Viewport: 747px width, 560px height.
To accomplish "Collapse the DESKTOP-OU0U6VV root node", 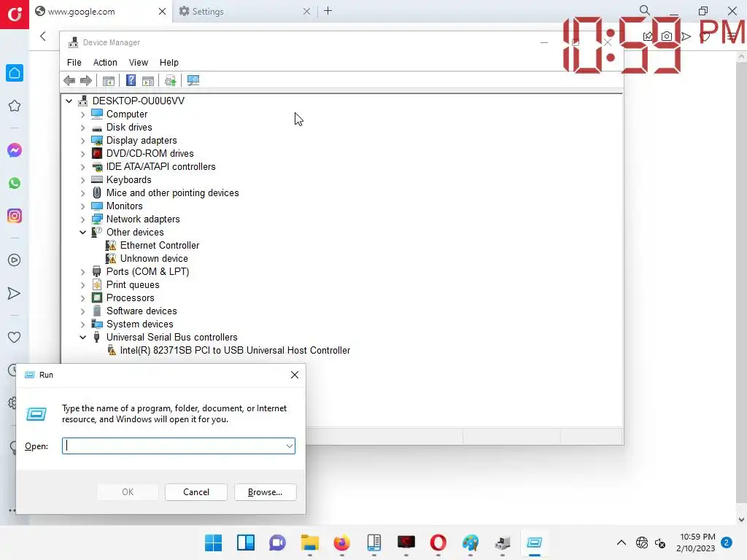I will pos(69,101).
